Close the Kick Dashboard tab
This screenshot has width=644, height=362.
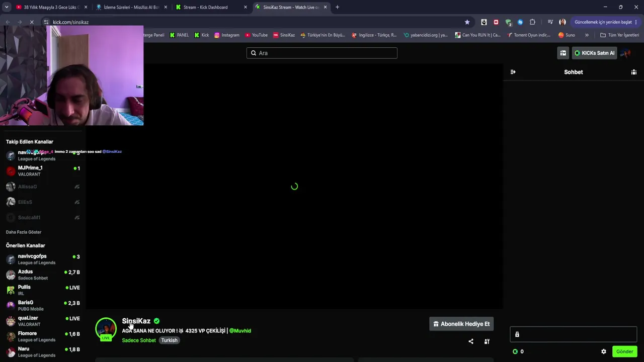246,7
